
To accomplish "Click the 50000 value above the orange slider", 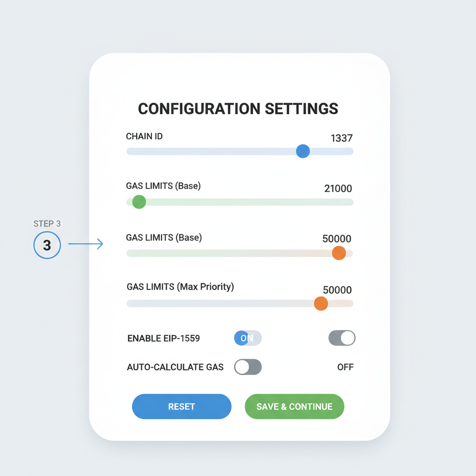I will (x=338, y=238).
